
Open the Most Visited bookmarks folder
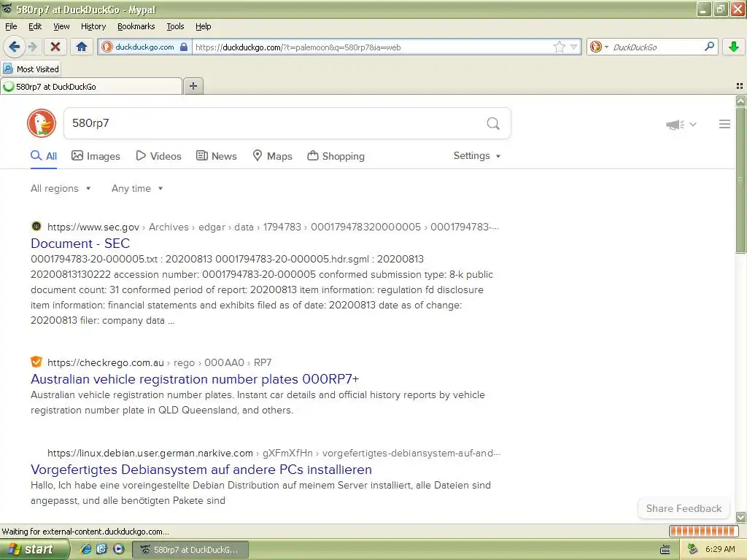coord(31,69)
